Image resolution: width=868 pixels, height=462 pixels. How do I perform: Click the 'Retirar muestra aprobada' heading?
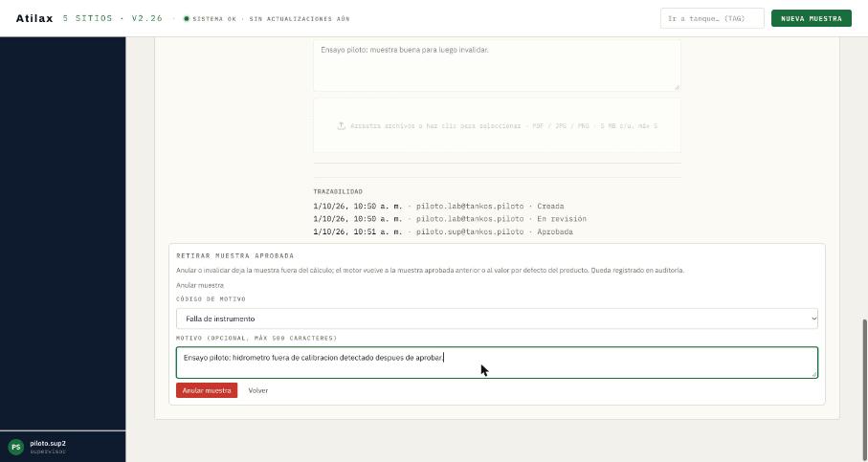pyautogui.click(x=235, y=256)
